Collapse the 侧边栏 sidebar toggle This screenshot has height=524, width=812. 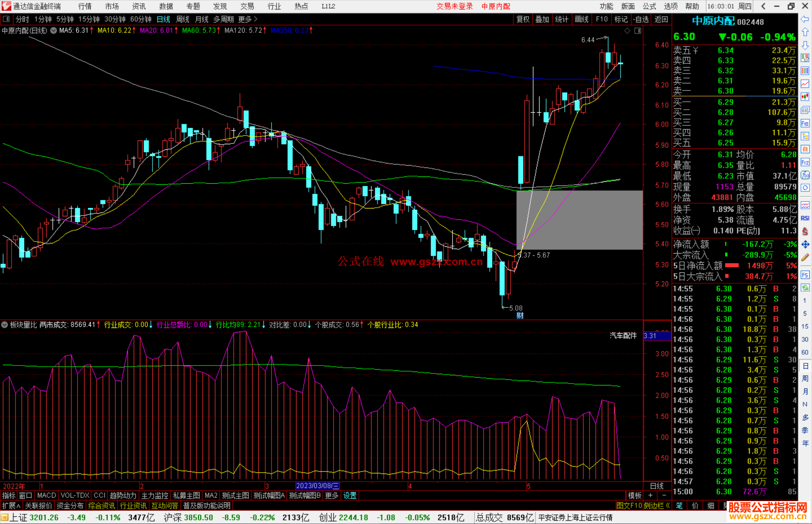pos(656,506)
